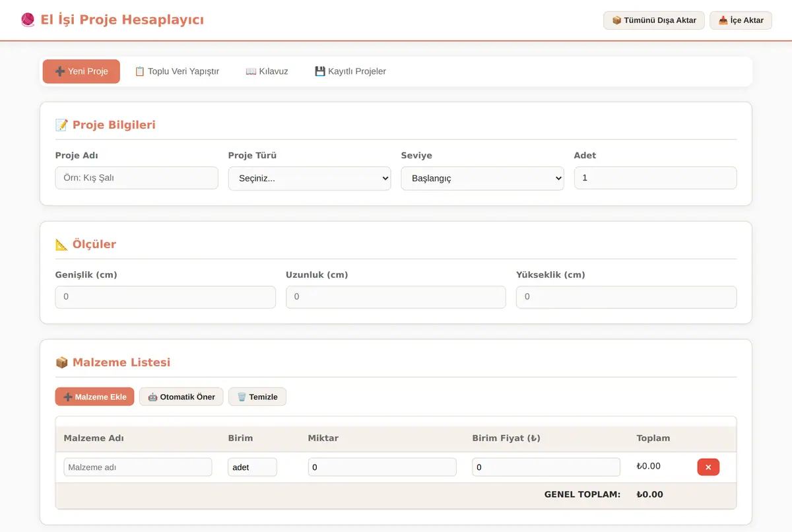This screenshot has height=532, width=792.
Task: Click the Tümünü Dışa Aktar button
Action: 654,20
